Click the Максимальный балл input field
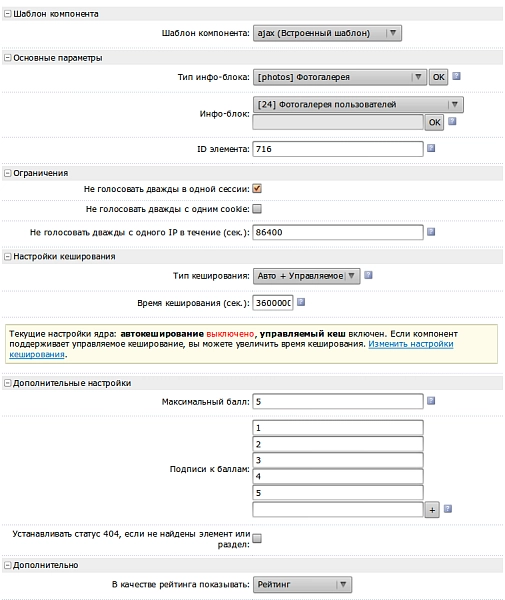The height and width of the screenshot is (600, 505). [338, 401]
